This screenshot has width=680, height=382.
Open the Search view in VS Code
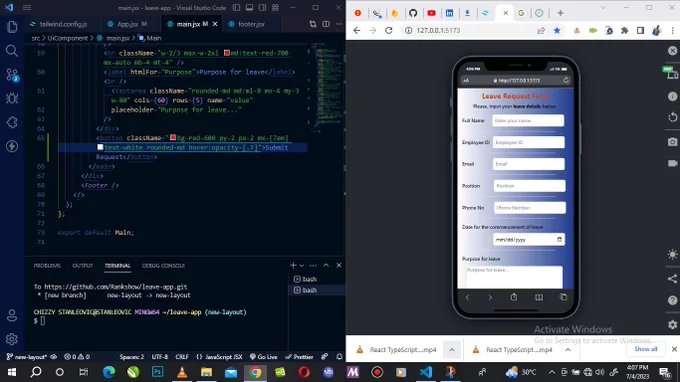coord(12,51)
